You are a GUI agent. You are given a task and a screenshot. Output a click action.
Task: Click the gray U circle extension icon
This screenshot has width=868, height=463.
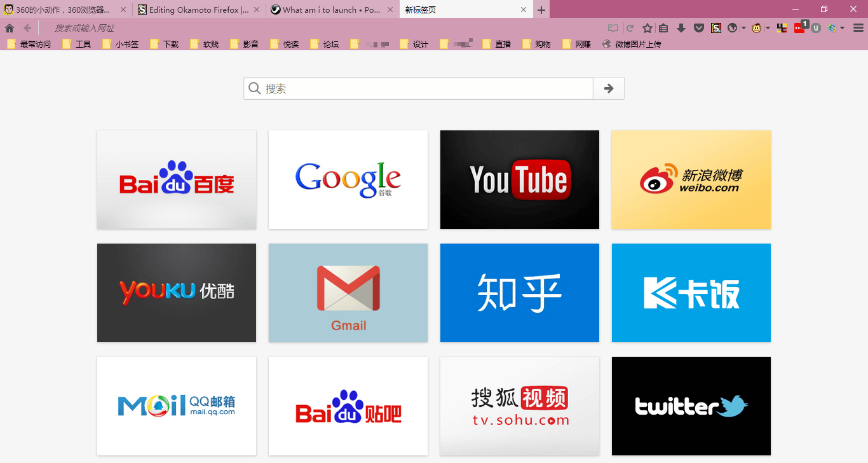coord(816,28)
